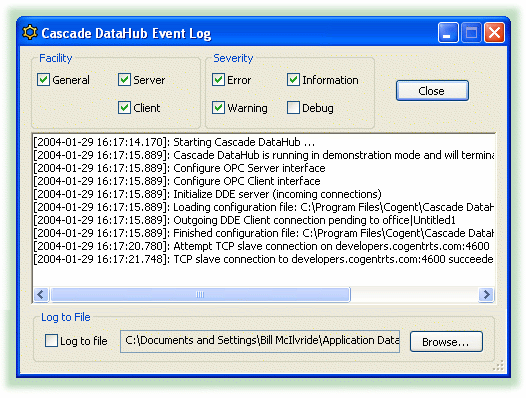
Task: Select 'TCP slave connection ... succeeded' log line
Action: [264, 259]
